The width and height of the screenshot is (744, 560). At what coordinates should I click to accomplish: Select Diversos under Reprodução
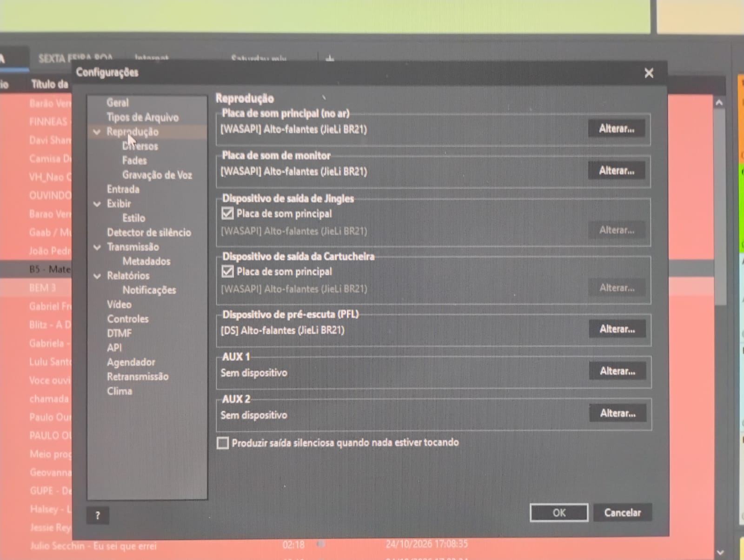coord(140,146)
